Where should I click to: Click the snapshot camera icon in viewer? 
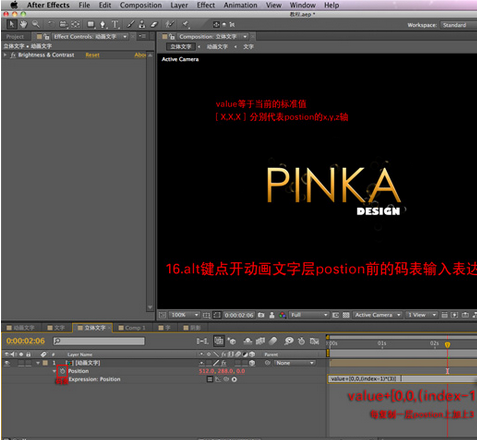point(261,315)
